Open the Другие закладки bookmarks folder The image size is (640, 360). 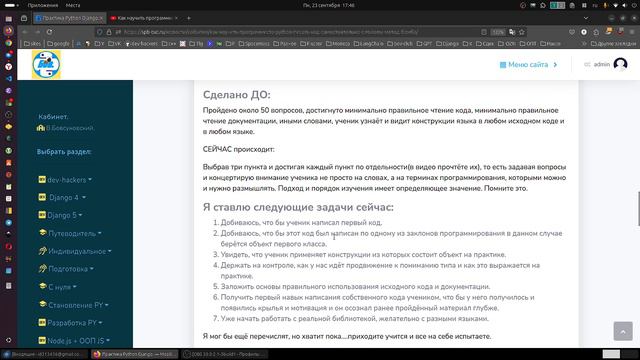pos(613,43)
